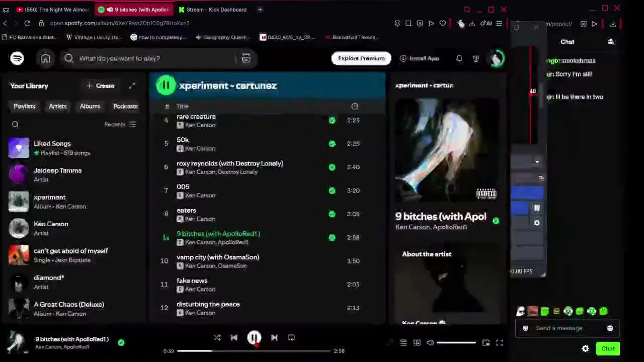The width and height of the screenshot is (644, 362).
Task: Open the Connect to a device panel
Action: 417,343
